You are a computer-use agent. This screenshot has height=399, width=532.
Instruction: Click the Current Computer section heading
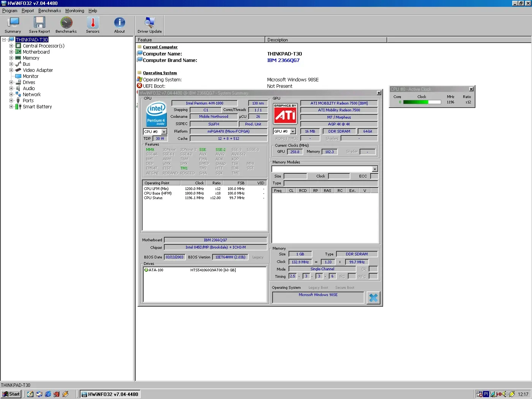tap(160, 47)
